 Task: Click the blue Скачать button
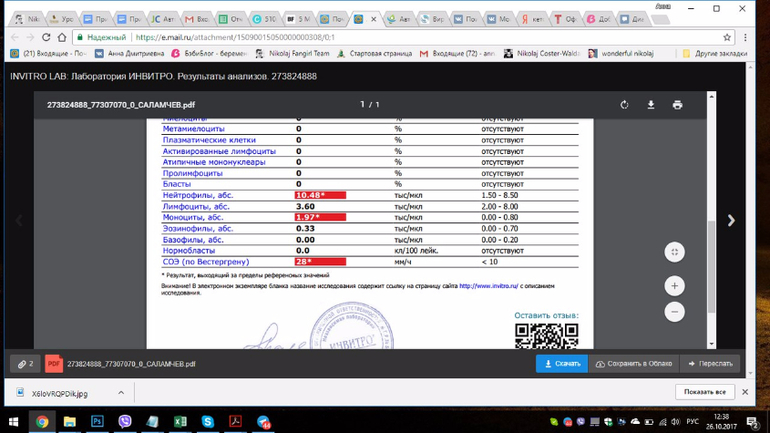[561, 364]
